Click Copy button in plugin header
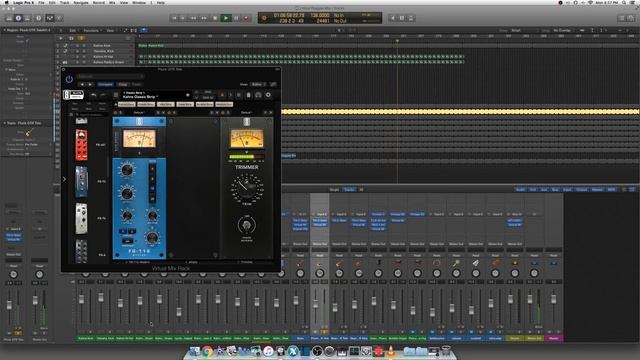The width and height of the screenshot is (640, 360). 123,84
